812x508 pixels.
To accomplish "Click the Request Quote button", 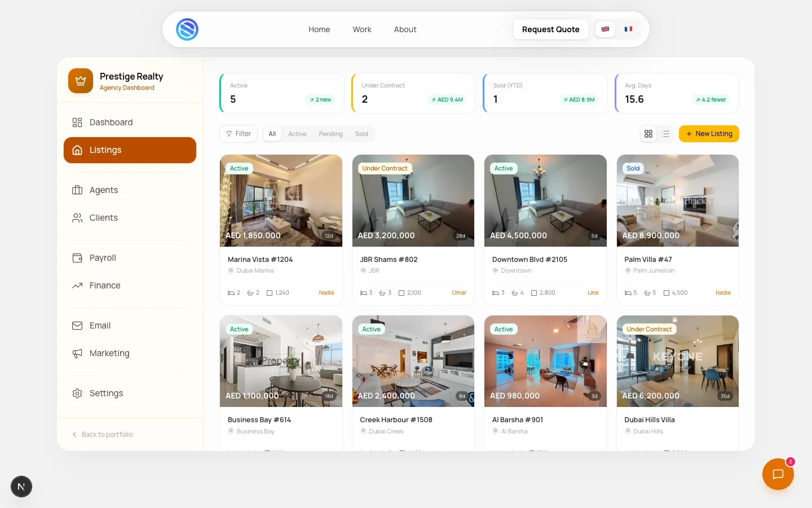I will [x=550, y=29].
